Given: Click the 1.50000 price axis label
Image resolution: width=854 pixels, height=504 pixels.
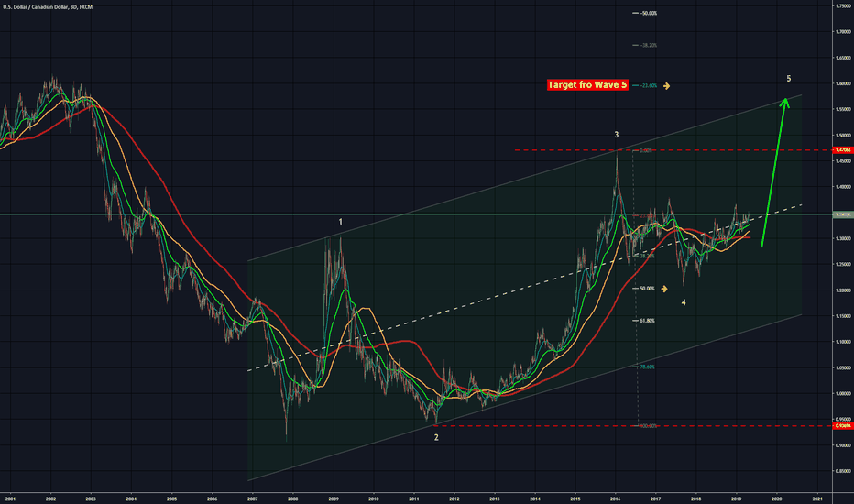Looking at the screenshot, I should pyautogui.click(x=843, y=135).
